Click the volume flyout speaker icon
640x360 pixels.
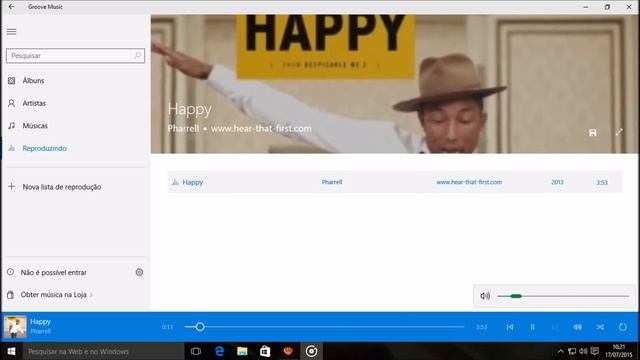tap(485, 296)
